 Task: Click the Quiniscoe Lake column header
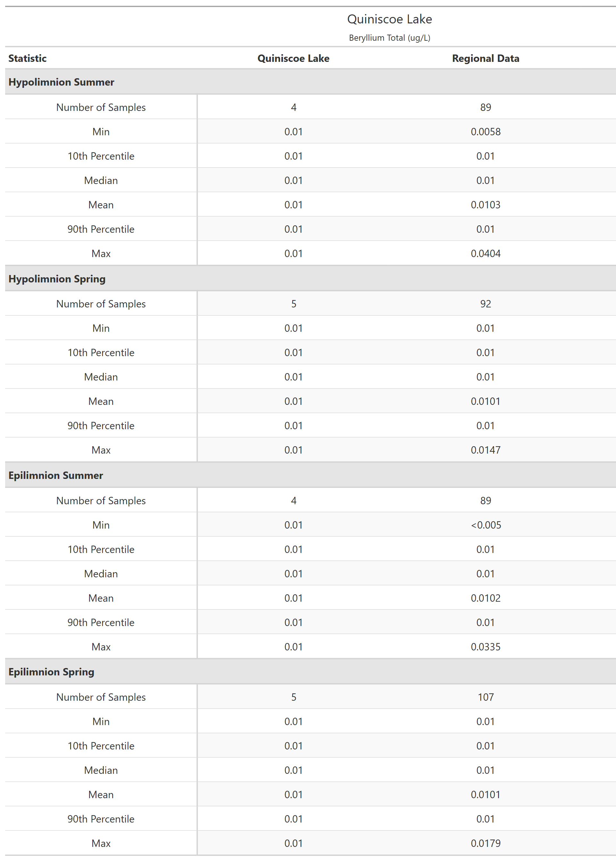tap(293, 58)
